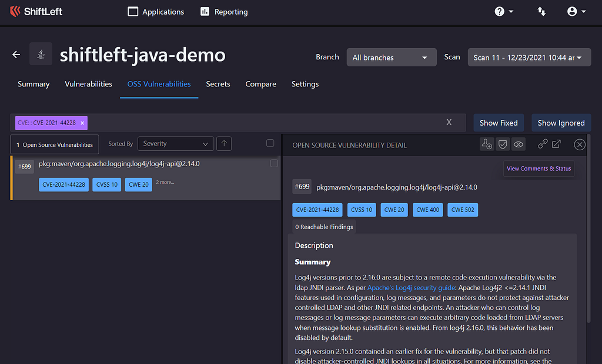602x364 pixels.
Task: Open the Severity sort dropdown
Action: point(175,143)
